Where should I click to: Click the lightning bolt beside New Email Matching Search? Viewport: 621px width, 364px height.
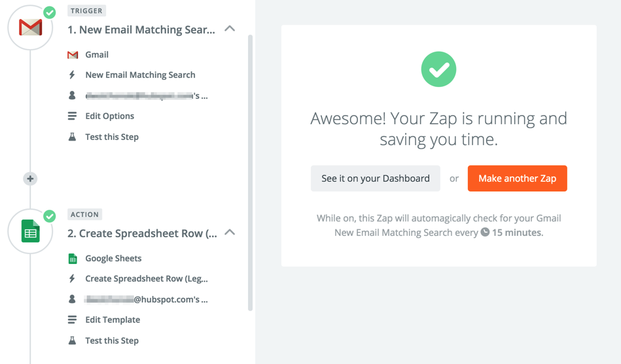(x=73, y=75)
